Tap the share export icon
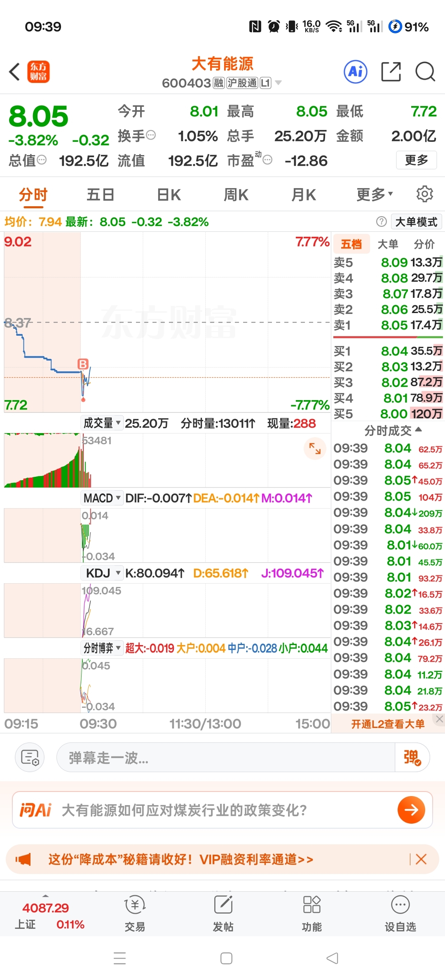This screenshot has width=445, height=980. click(x=391, y=72)
